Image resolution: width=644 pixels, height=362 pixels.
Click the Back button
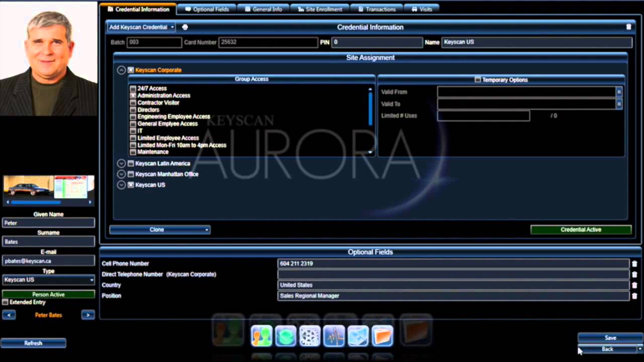pos(607,349)
